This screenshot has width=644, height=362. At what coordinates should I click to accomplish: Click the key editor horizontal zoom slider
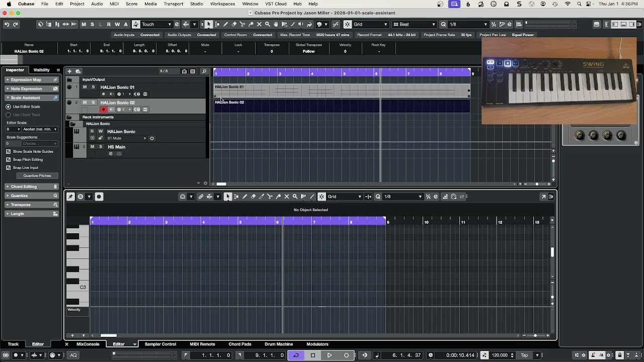(x=535, y=335)
